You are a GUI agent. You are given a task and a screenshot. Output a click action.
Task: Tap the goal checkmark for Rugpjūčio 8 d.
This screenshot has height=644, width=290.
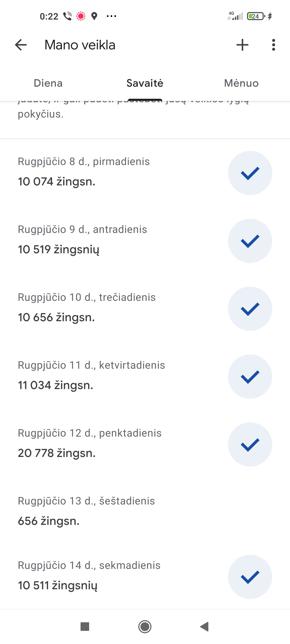[250, 173]
